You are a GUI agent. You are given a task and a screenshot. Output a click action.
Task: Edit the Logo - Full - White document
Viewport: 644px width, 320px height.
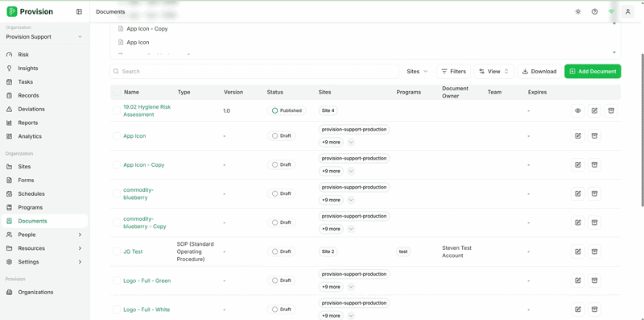(x=578, y=310)
